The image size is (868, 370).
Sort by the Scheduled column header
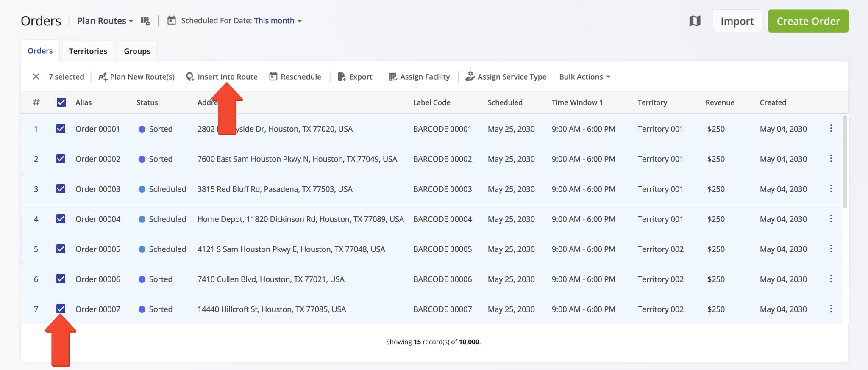(505, 102)
